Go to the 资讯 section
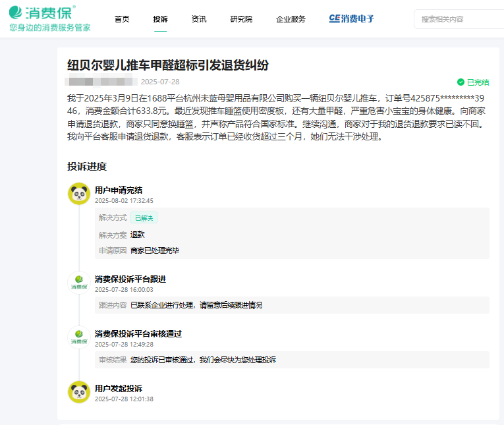This screenshot has width=504, height=425. click(x=199, y=19)
